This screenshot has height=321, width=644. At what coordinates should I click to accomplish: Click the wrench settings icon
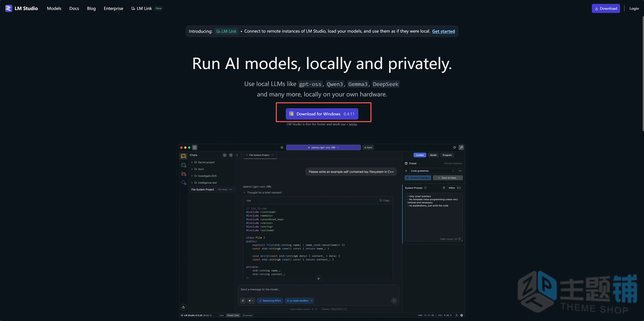(x=461, y=147)
